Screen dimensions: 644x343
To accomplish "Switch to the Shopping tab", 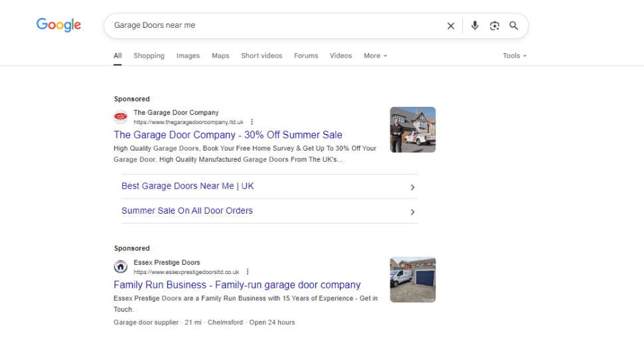I will tap(149, 56).
